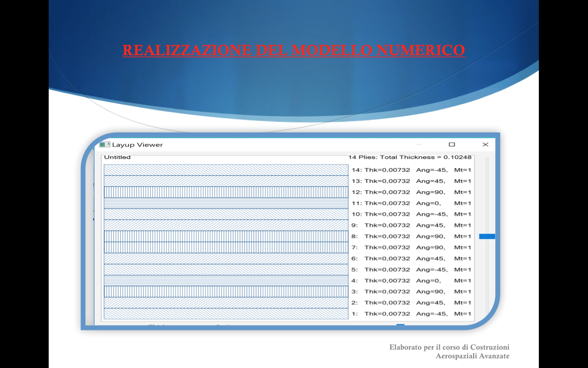Click the slide title 'REALIZZAZIONE DEL MODELLO NUMERICO'

coord(294,50)
